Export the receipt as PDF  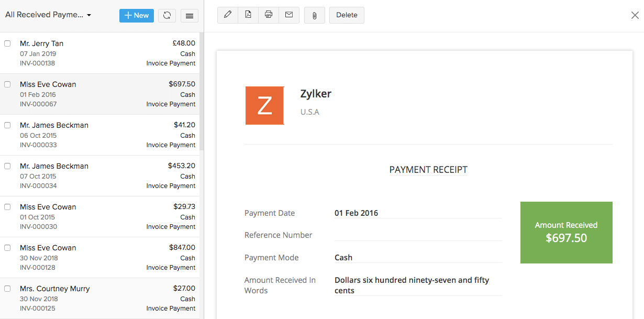pyautogui.click(x=248, y=15)
